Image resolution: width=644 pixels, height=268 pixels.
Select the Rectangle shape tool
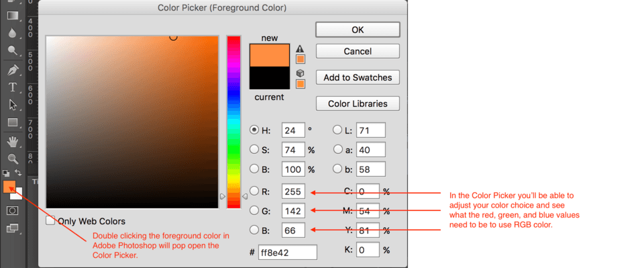click(13, 122)
